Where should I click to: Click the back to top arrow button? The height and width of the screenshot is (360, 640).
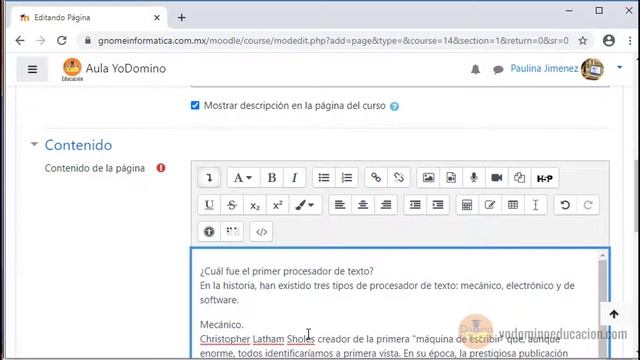(614, 314)
